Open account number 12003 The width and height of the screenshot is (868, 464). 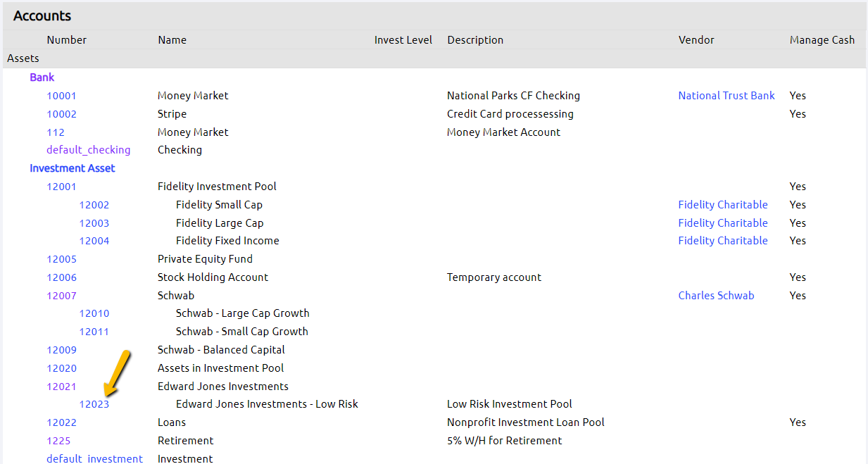(94, 223)
